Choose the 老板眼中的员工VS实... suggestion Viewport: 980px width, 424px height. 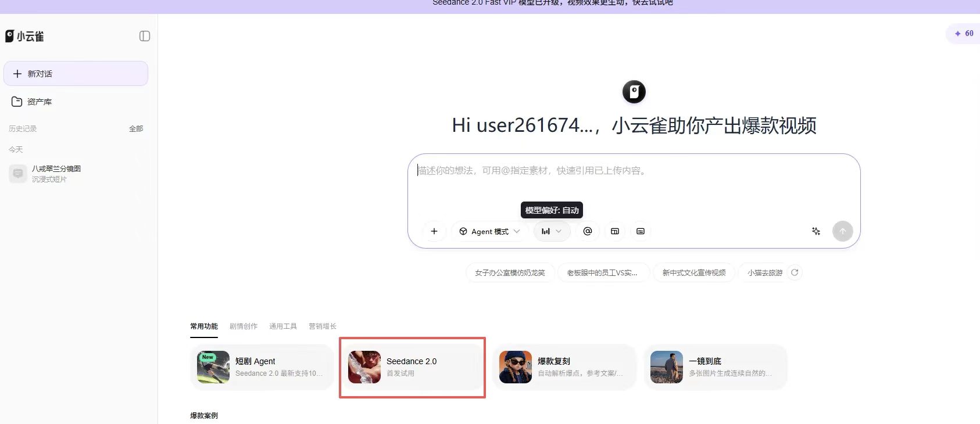(x=603, y=272)
